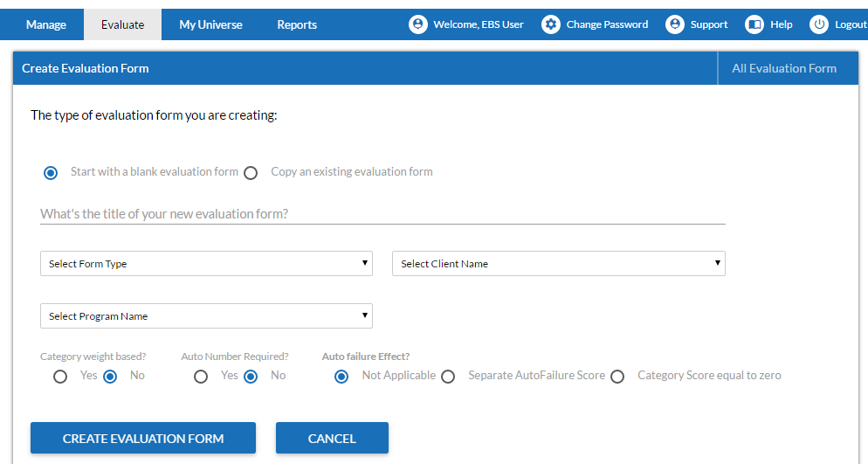
Task: Select Category Score equal to zero
Action: tap(617, 377)
